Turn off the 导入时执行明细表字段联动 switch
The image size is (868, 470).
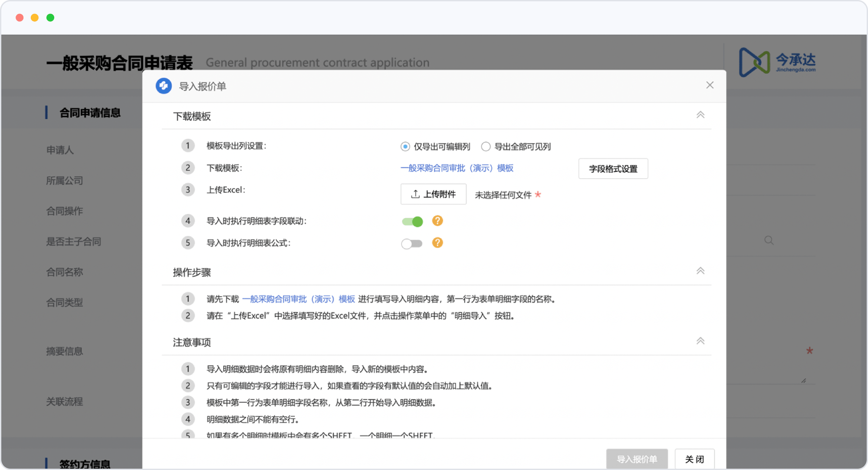412,222
